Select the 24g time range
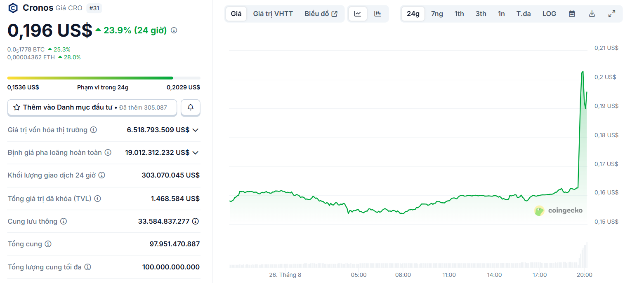 click(x=413, y=14)
